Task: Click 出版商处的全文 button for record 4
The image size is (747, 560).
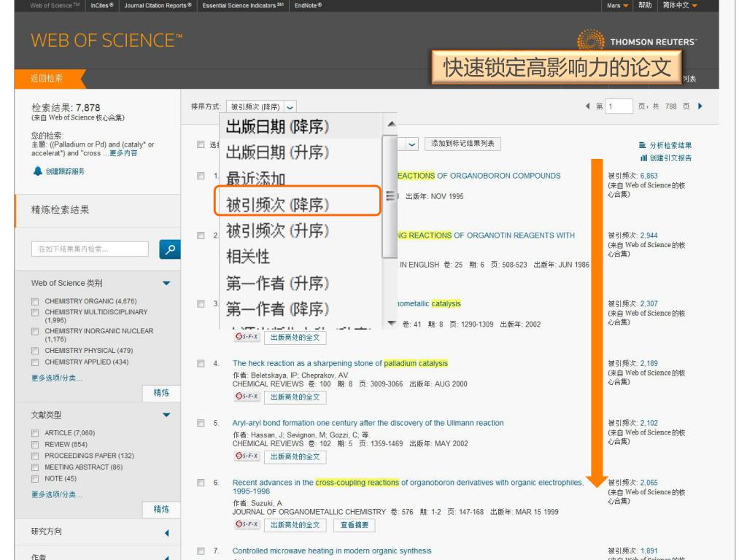Action: tap(295, 397)
